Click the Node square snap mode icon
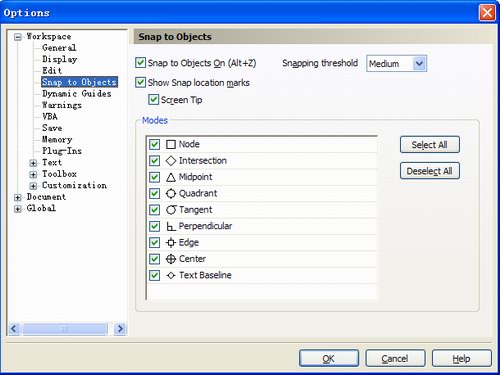The image size is (500, 375). [x=171, y=144]
